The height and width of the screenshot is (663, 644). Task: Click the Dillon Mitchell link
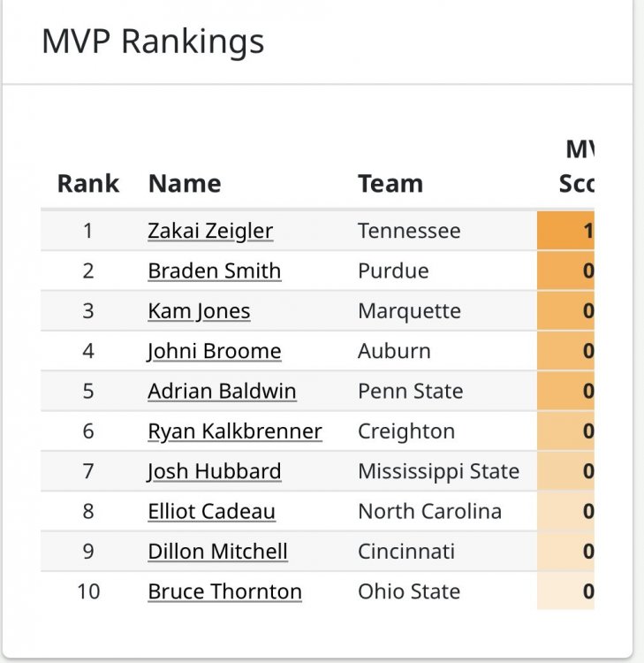218,552
